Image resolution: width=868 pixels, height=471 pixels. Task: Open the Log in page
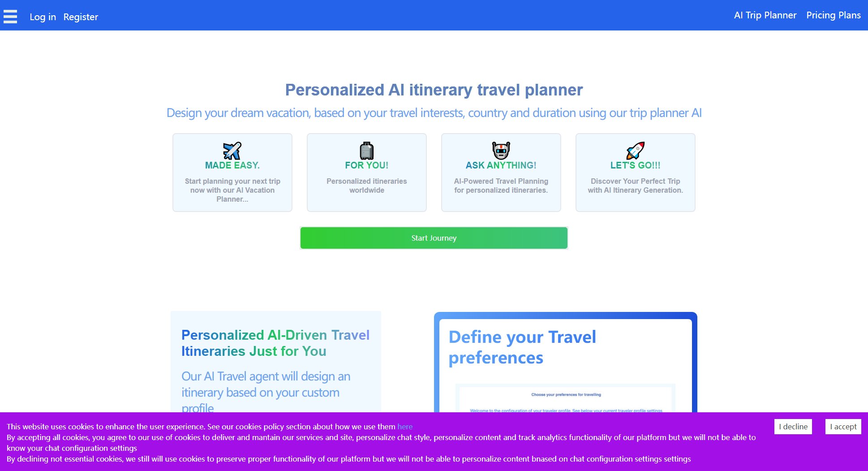click(x=43, y=17)
